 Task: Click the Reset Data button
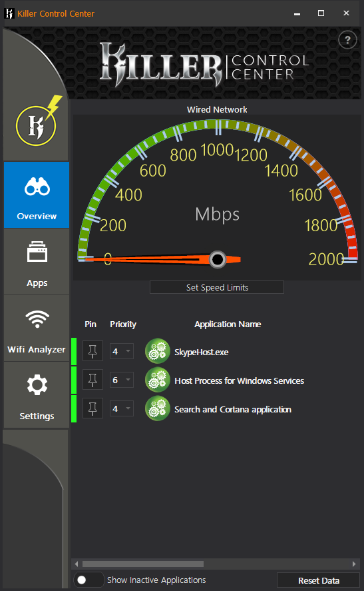click(319, 580)
